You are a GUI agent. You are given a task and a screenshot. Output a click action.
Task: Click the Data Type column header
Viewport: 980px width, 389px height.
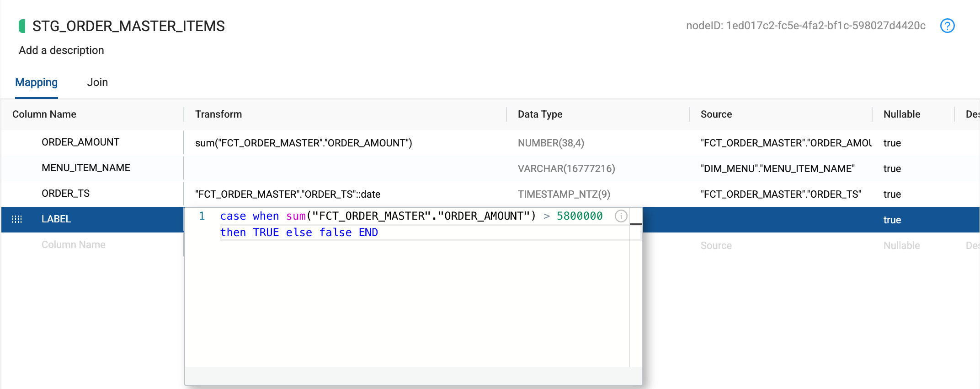pyautogui.click(x=540, y=114)
